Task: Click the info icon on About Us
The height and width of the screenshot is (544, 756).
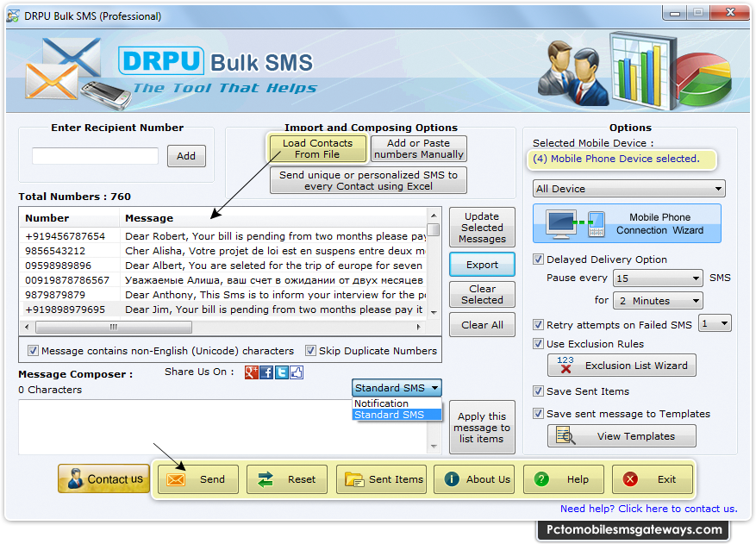Action: click(x=452, y=478)
